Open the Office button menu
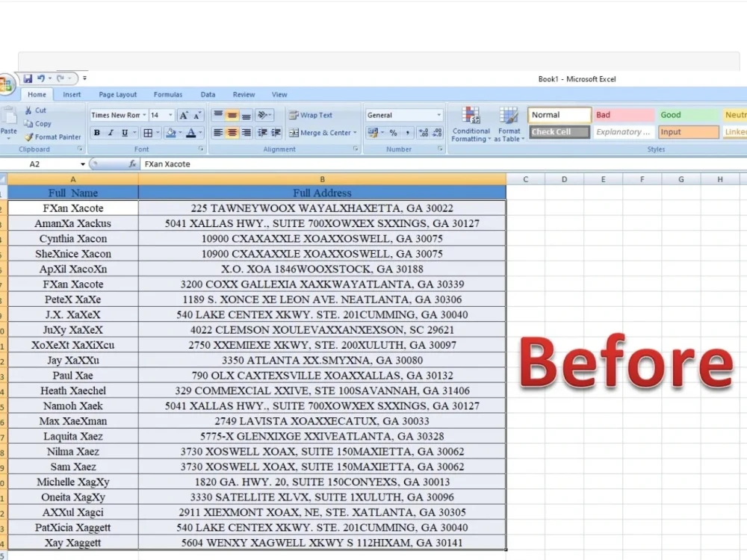Screen dimensions: 747x560 (x=6, y=85)
